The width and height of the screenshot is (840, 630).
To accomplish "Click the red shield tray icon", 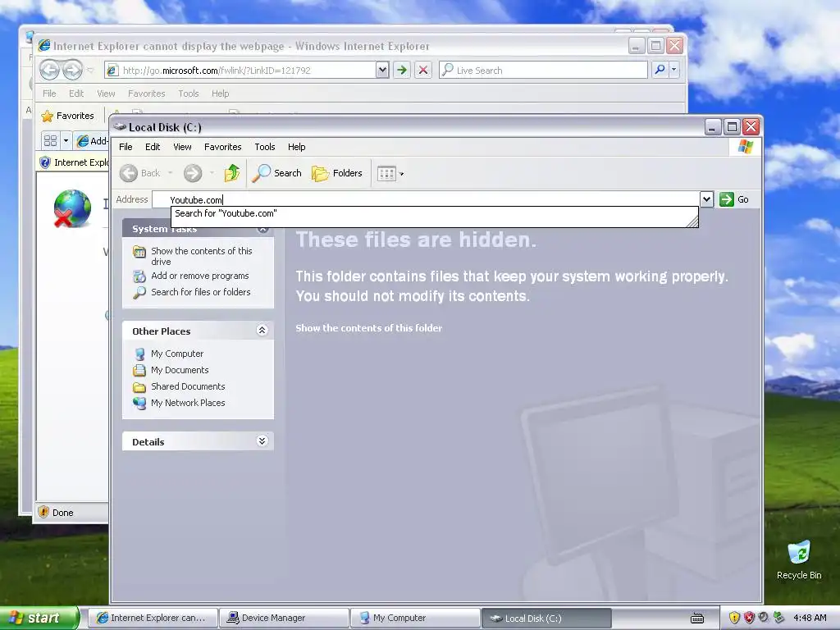I will click(x=749, y=618).
